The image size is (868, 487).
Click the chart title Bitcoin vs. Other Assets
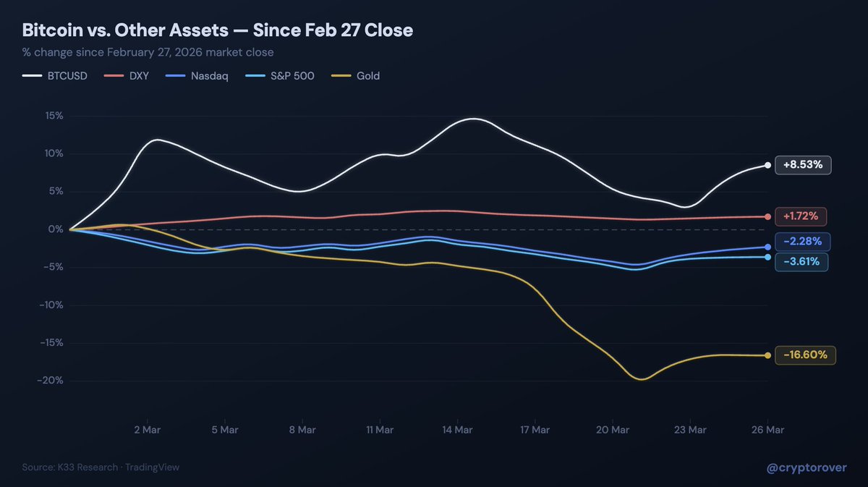pos(218,30)
